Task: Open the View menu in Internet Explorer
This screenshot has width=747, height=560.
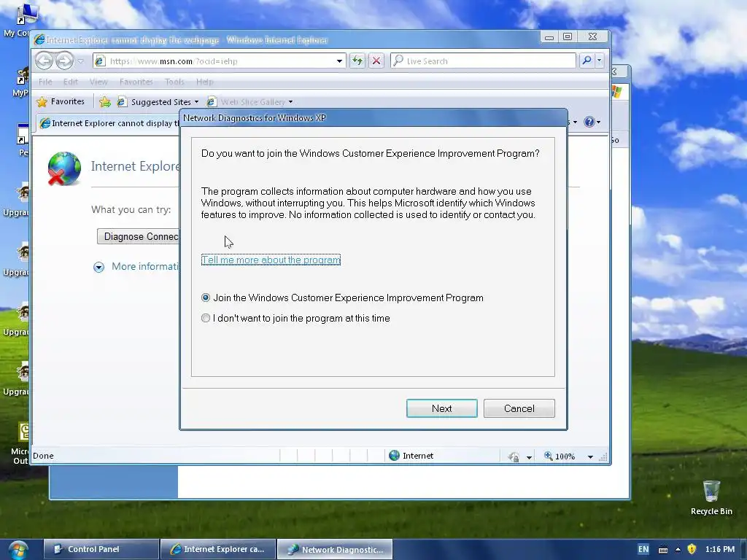Action: click(x=98, y=82)
